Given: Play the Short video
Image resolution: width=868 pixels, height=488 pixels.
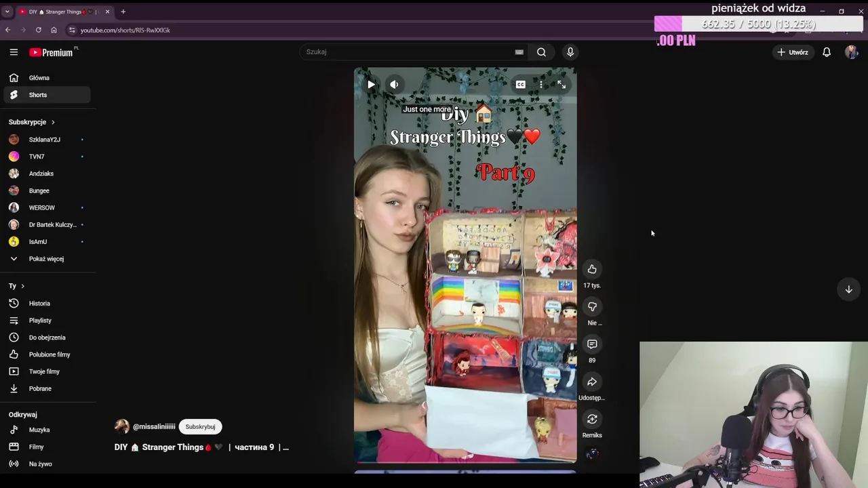Looking at the screenshot, I should pos(371,85).
